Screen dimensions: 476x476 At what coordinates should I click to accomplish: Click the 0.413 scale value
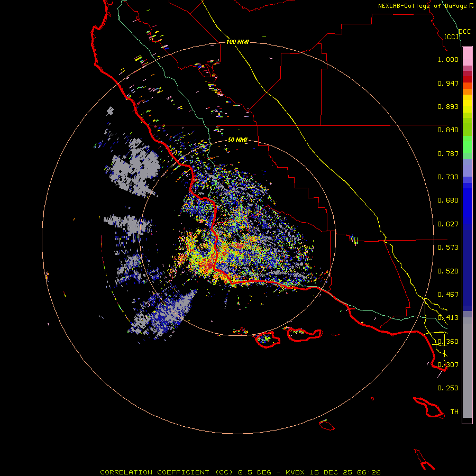click(448, 318)
